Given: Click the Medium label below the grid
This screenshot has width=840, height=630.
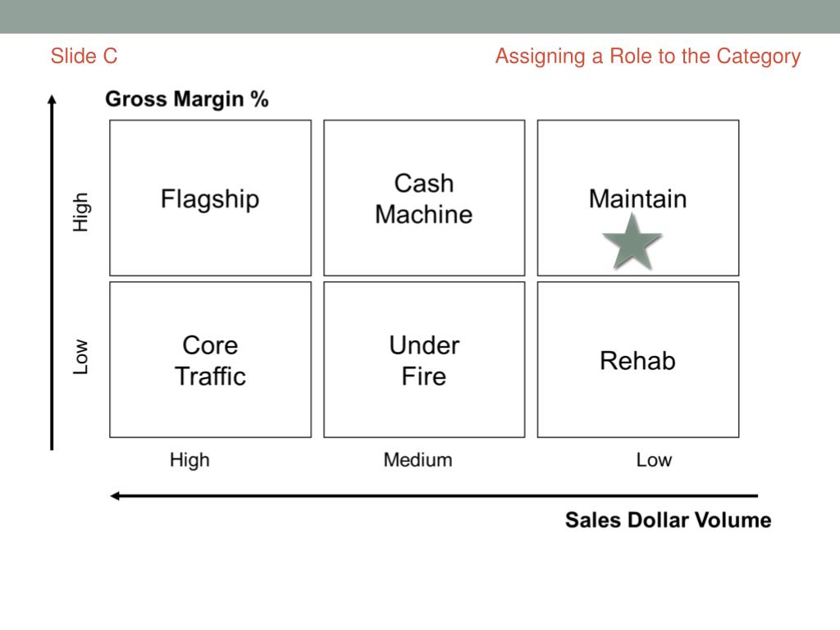Looking at the screenshot, I should (418, 460).
